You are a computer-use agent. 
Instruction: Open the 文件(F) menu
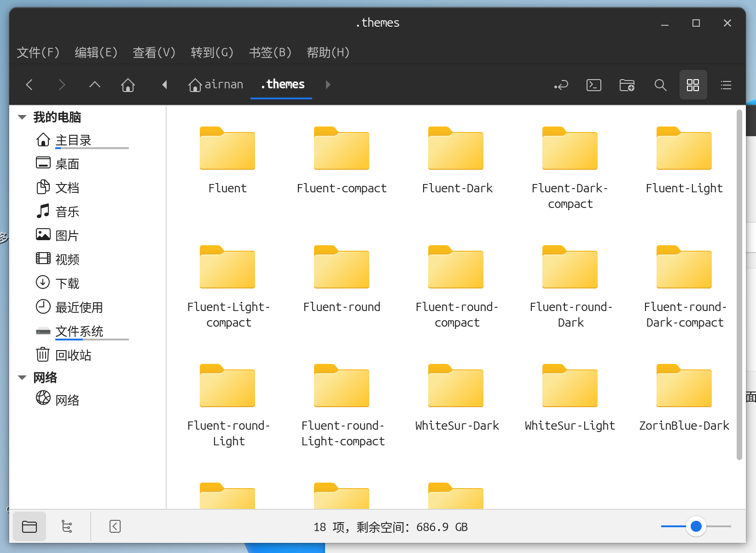pyautogui.click(x=38, y=52)
